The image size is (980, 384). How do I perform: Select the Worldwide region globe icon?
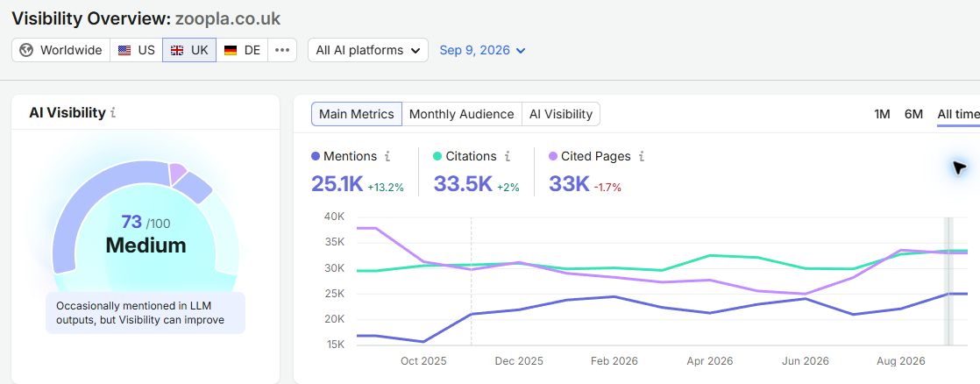coord(26,50)
